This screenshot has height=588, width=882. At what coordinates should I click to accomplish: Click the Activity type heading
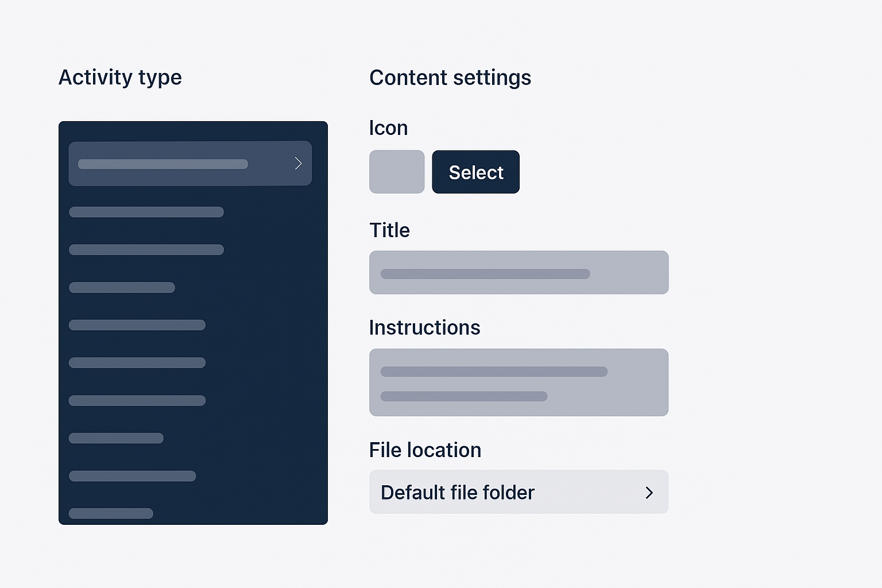(120, 77)
